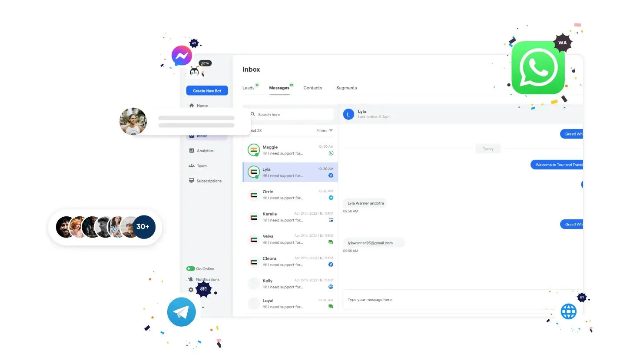The width and height of the screenshot is (643, 364).
Task: Open Orrin's conversation
Action: (x=290, y=195)
